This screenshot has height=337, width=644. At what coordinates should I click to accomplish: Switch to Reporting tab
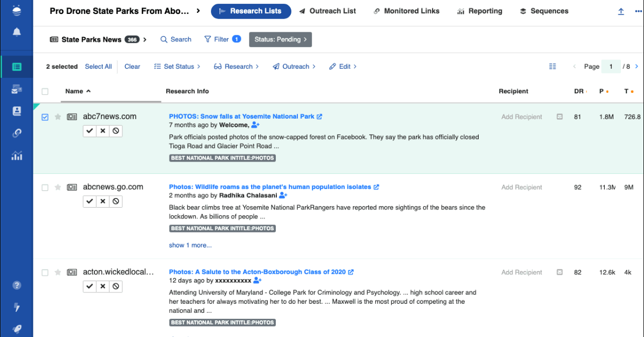[480, 11]
